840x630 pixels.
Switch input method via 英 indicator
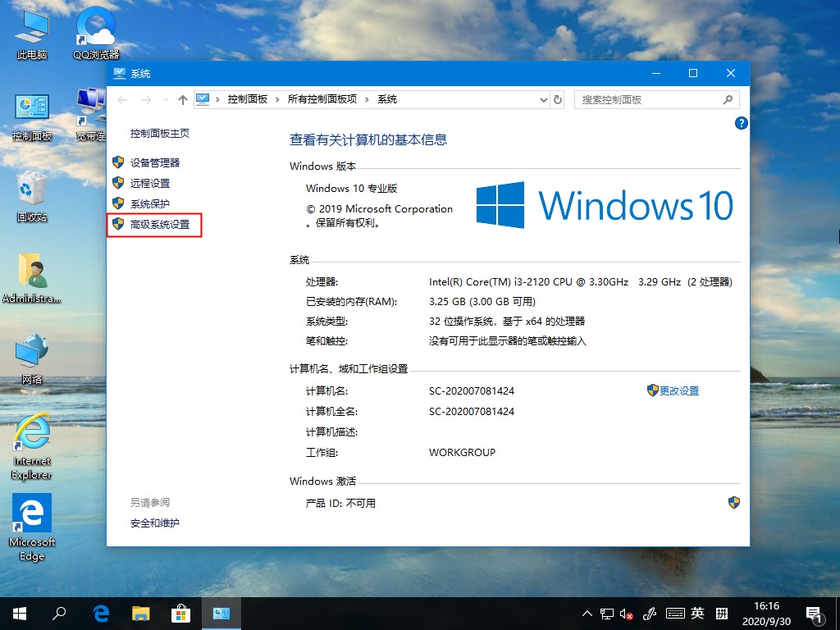tap(697, 613)
